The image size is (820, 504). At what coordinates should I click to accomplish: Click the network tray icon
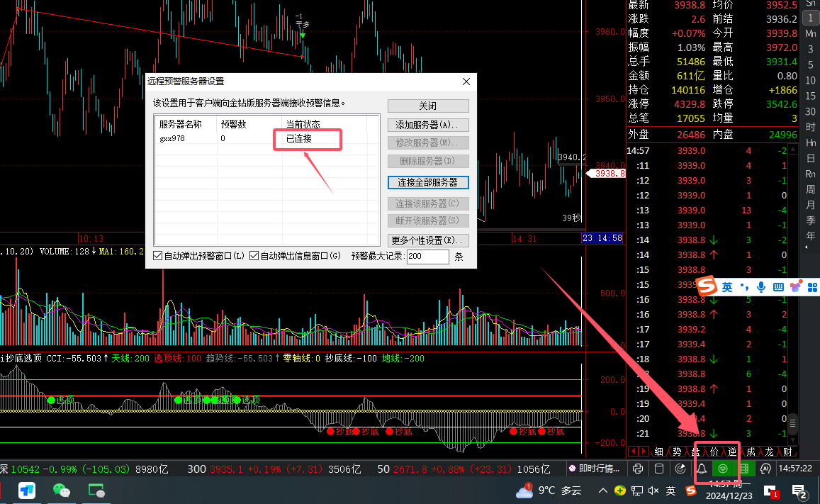tap(637, 491)
